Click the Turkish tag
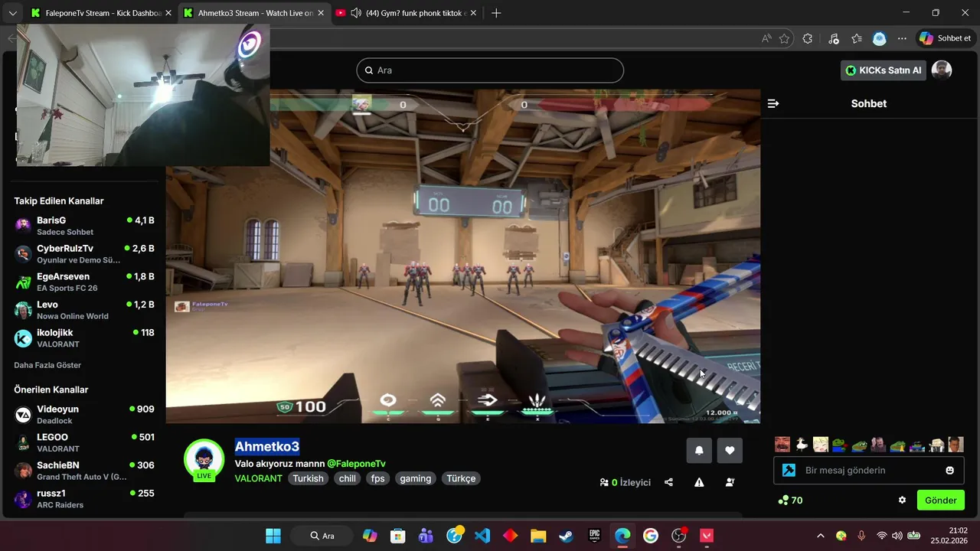 [x=308, y=478]
